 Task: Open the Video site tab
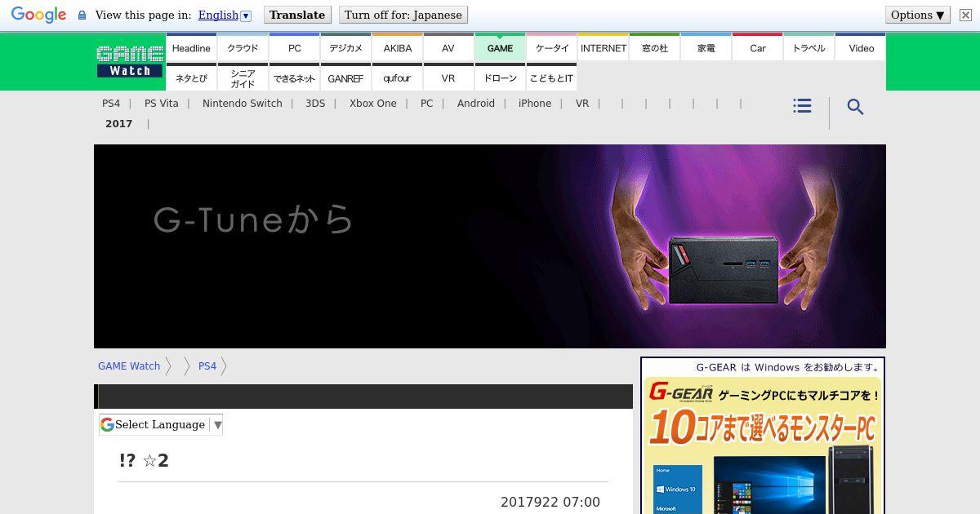point(861,48)
